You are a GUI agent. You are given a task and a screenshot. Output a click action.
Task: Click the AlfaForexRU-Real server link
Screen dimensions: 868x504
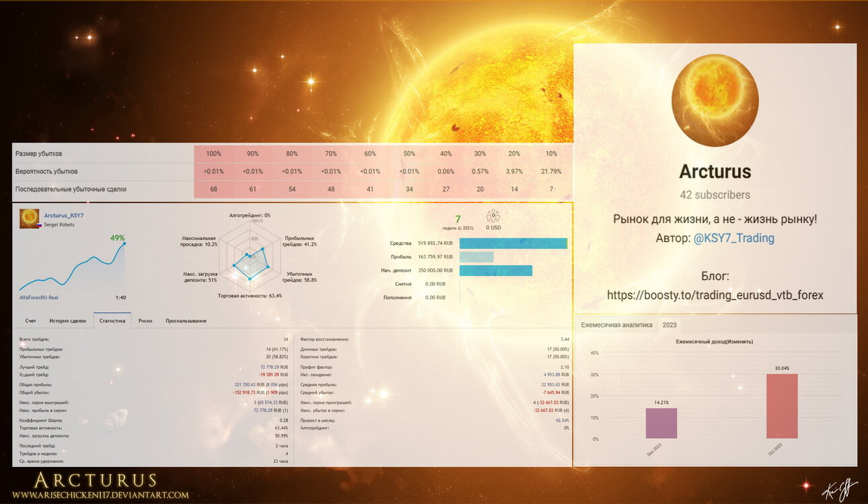(x=39, y=297)
